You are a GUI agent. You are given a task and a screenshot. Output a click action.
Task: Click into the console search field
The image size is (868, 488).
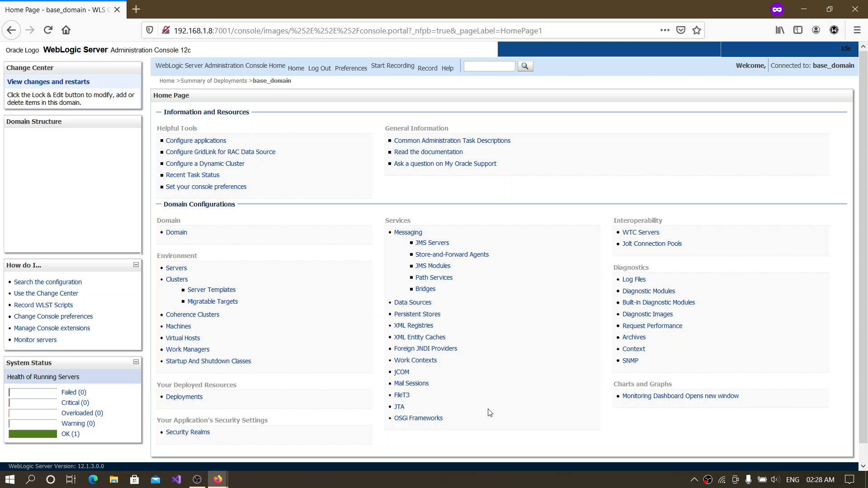coord(490,66)
